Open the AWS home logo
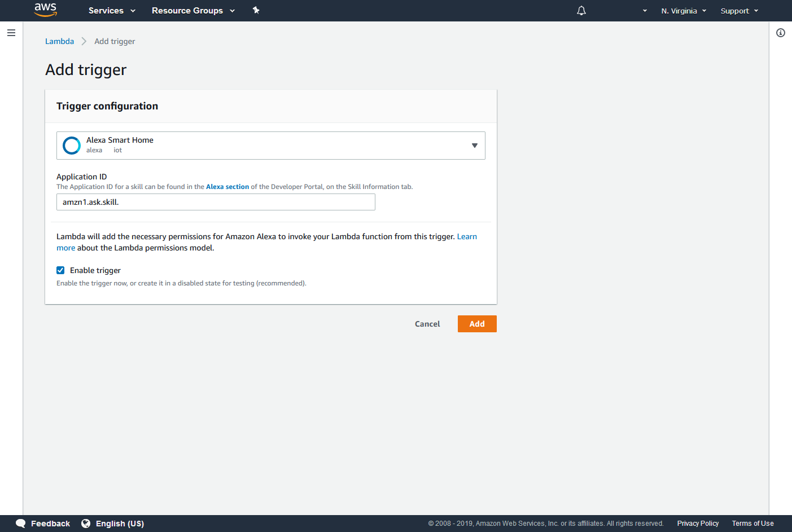 tap(45, 10)
